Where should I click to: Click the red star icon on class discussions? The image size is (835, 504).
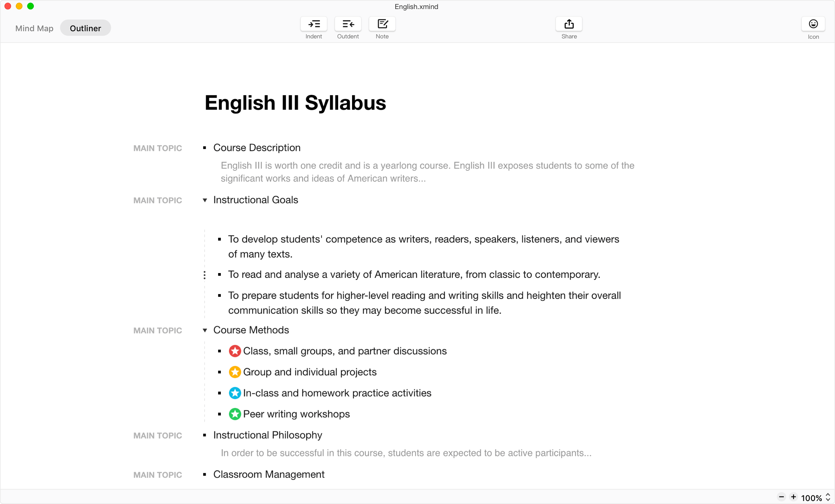[234, 351]
